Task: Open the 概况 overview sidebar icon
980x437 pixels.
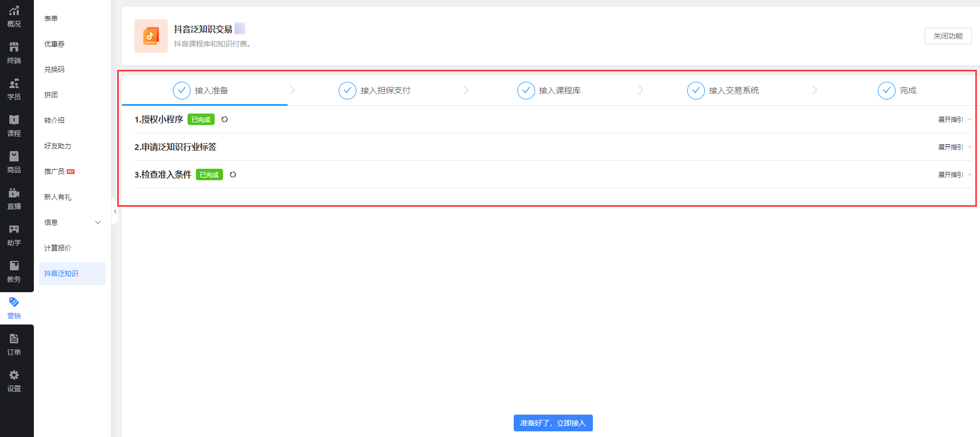Action: point(14,17)
